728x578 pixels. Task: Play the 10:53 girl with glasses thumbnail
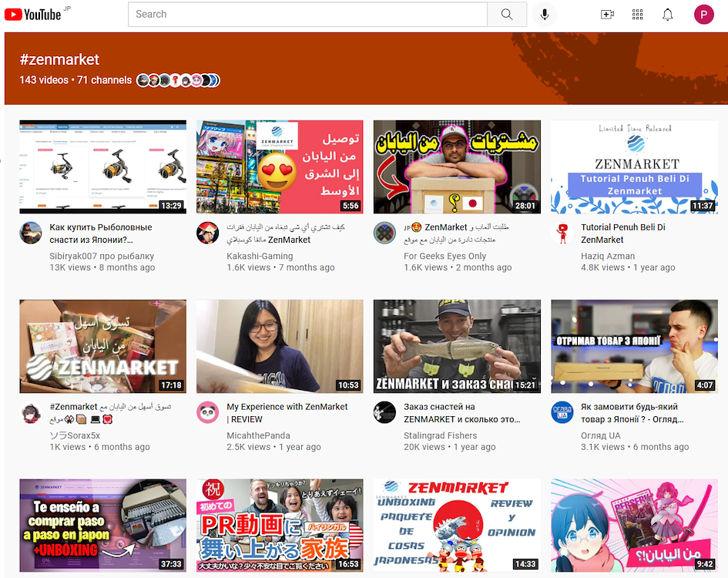point(280,346)
